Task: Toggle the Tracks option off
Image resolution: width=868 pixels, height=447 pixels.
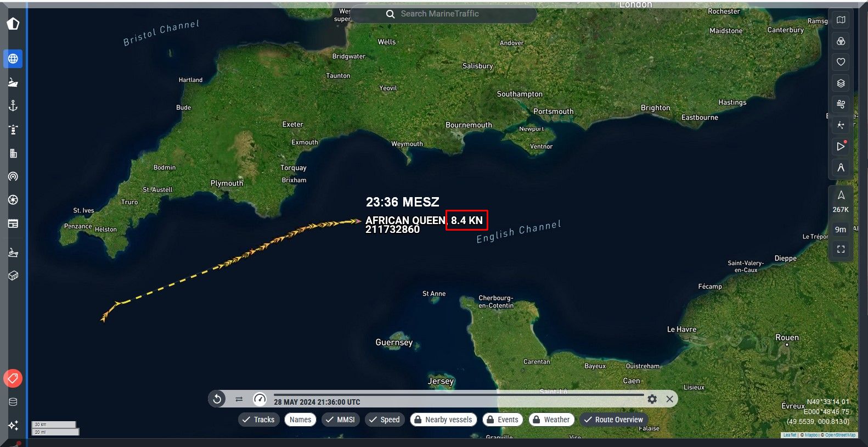Action: [259, 420]
